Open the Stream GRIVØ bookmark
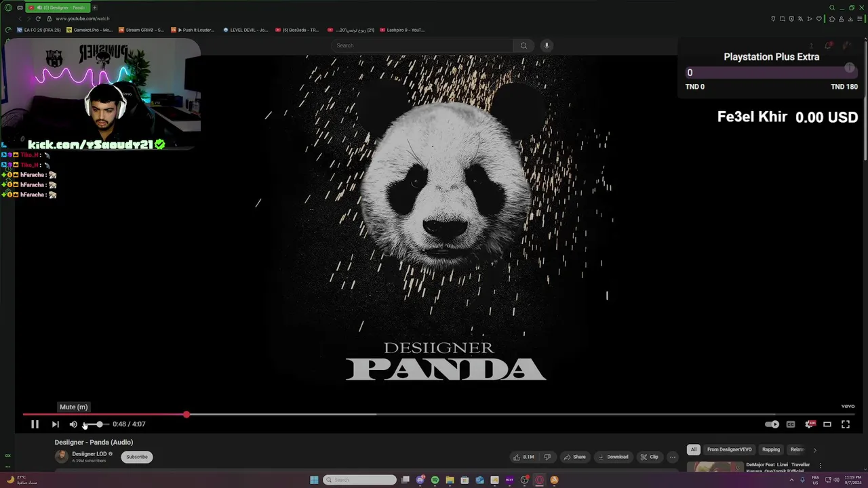Screen dimensions: 868x488 [x=142, y=30]
